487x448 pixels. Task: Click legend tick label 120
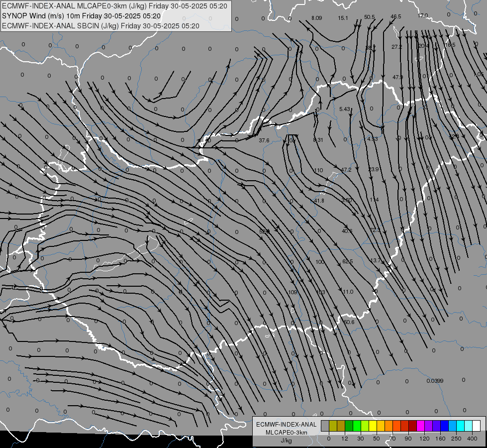pyautogui.click(x=425, y=439)
